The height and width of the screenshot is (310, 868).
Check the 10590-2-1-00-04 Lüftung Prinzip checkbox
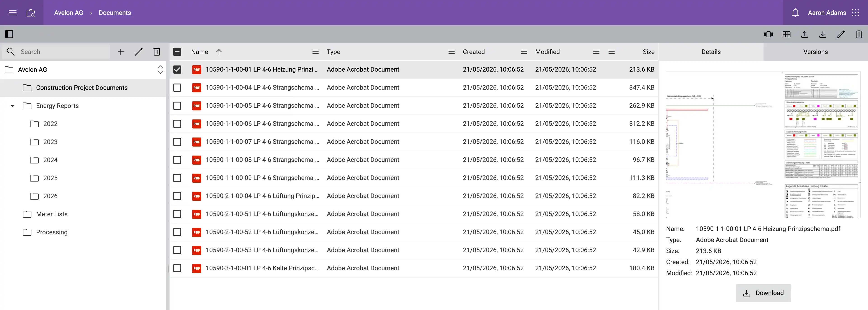point(177,196)
